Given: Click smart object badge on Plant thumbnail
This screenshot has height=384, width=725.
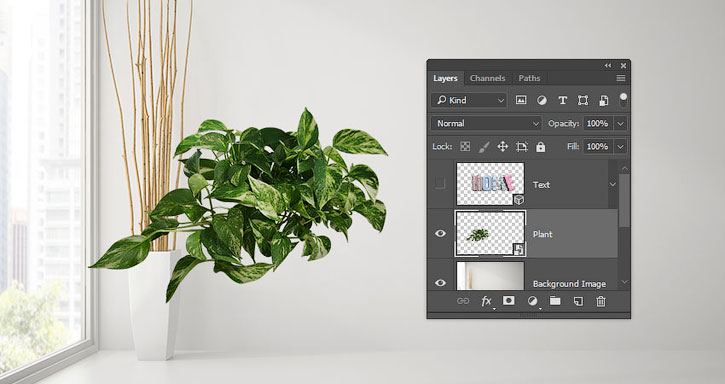Looking at the screenshot, I should click(x=519, y=249).
